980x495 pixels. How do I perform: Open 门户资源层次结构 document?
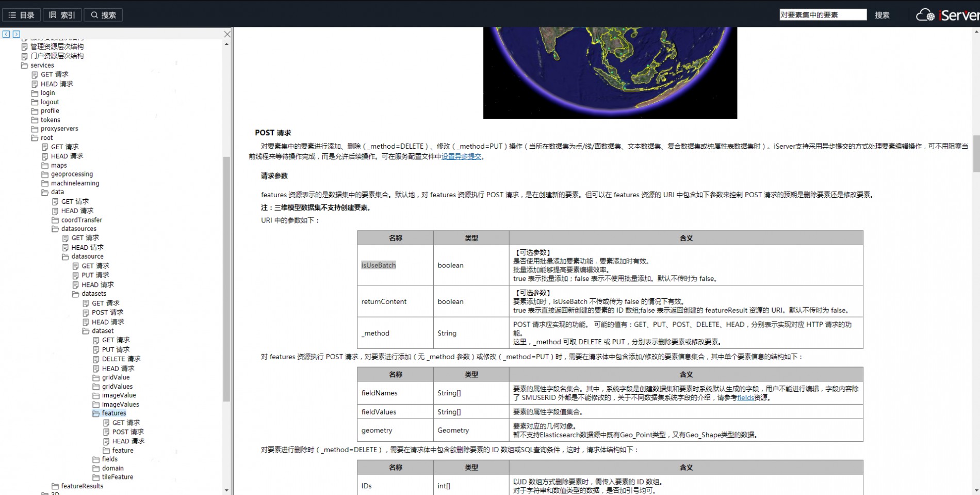click(57, 56)
